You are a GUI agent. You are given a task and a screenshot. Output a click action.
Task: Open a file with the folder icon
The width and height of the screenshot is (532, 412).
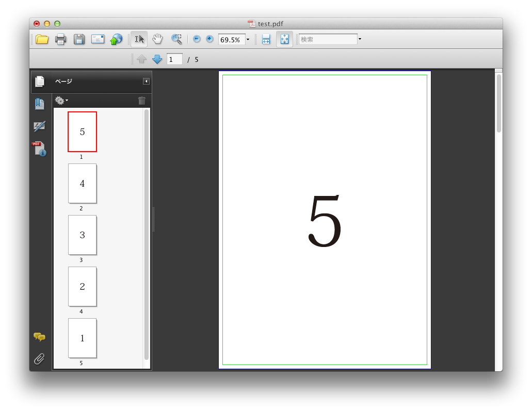[42, 39]
